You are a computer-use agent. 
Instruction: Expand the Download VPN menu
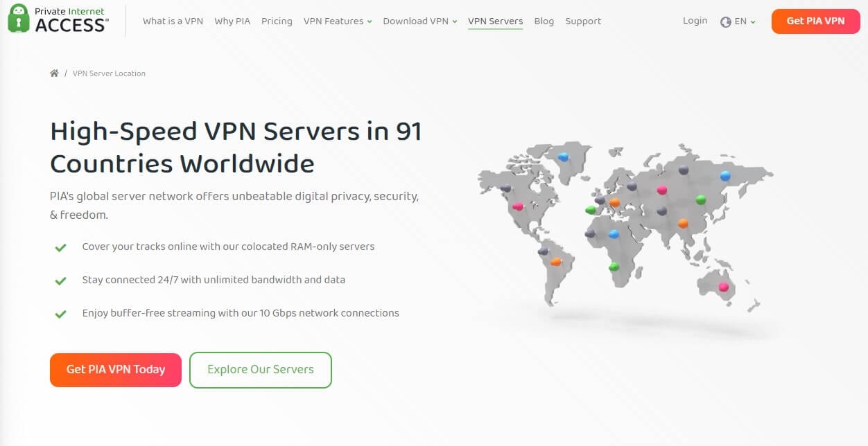tap(419, 21)
